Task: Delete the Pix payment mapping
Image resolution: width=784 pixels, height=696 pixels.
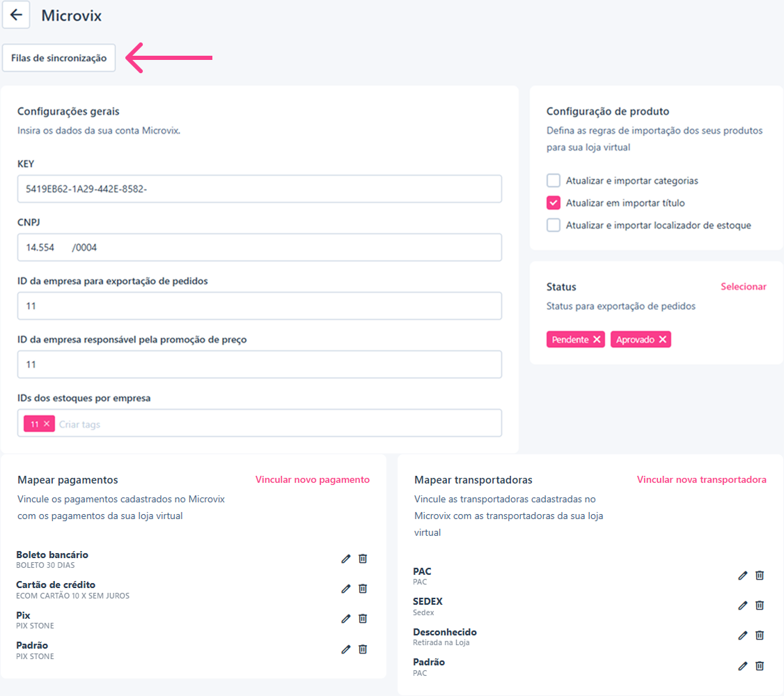Action: point(363,619)
